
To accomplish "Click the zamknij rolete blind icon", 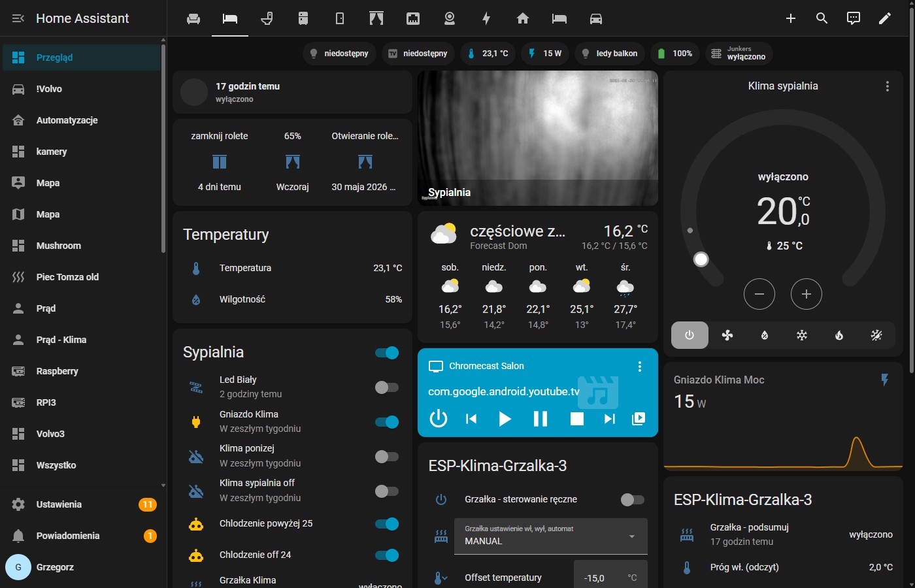I will [x=220, y=161].
